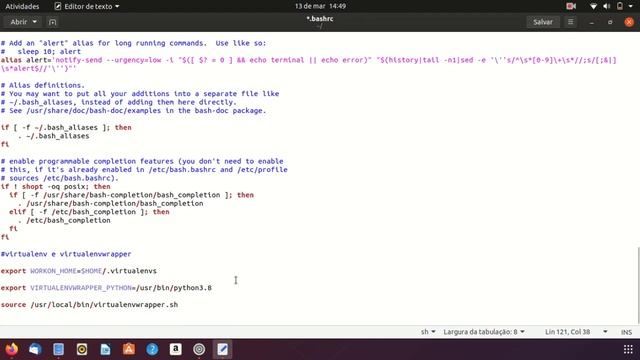Screen dimensions: 640x360
Task: Open the Atividades overview
Action: (x=22, y=6)
